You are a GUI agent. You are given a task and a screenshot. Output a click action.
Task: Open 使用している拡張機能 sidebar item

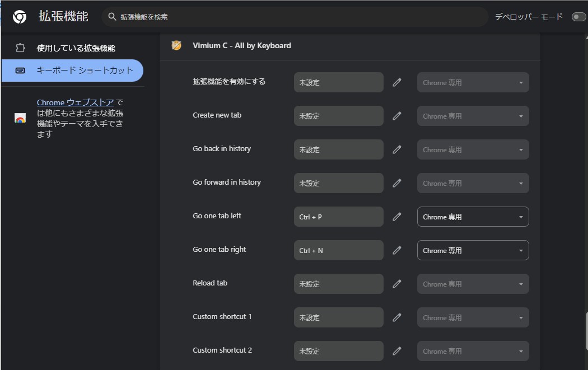click(x=72, y=48)
